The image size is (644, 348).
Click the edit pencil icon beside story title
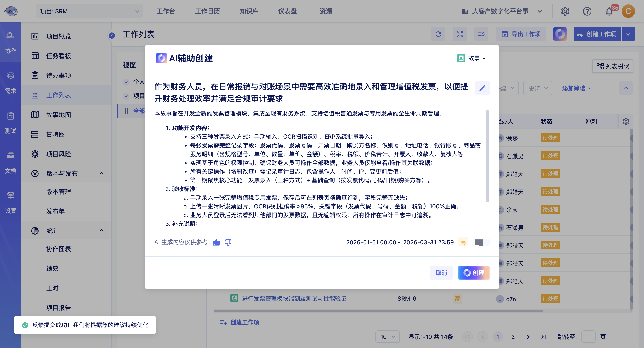[482, 88]
